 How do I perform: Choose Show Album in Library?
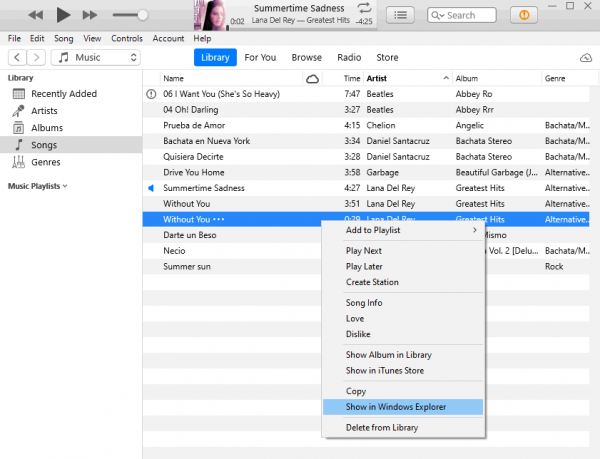pos(403,355)
